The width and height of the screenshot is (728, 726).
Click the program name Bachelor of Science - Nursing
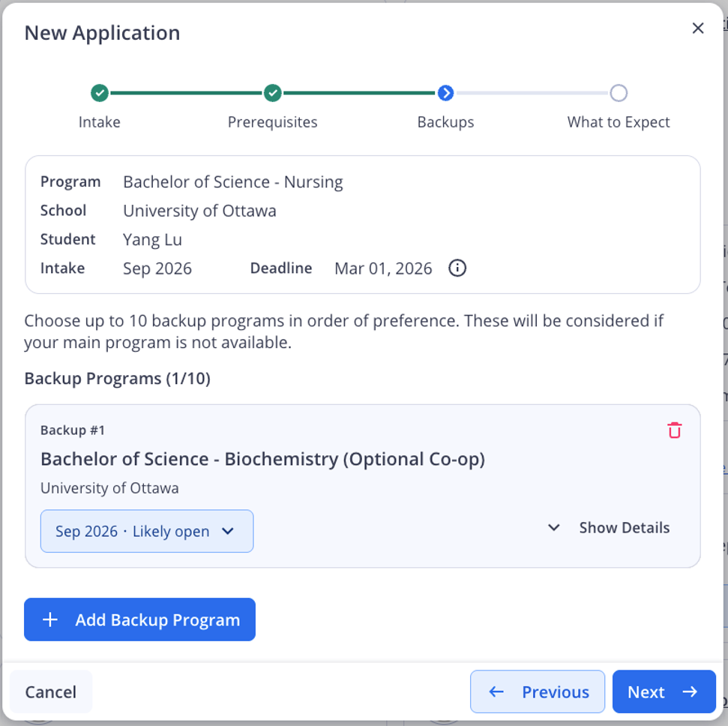pos(233,181)
